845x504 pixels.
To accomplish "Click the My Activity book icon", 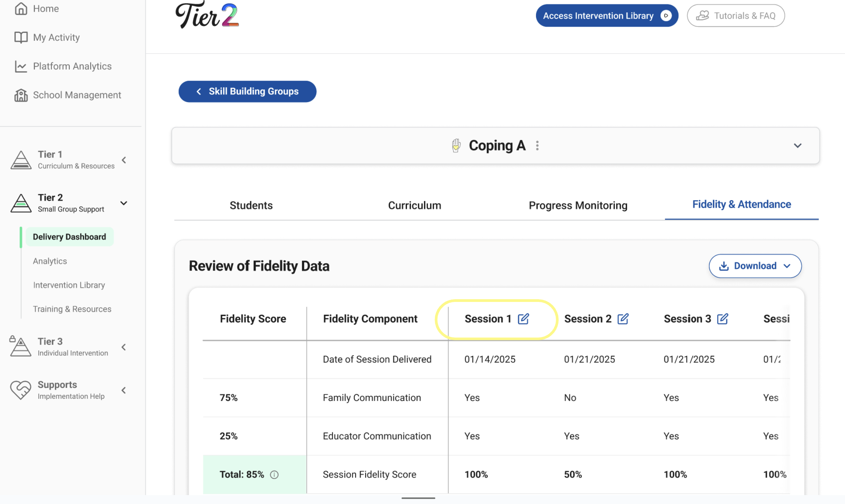I will coord(21,38).
